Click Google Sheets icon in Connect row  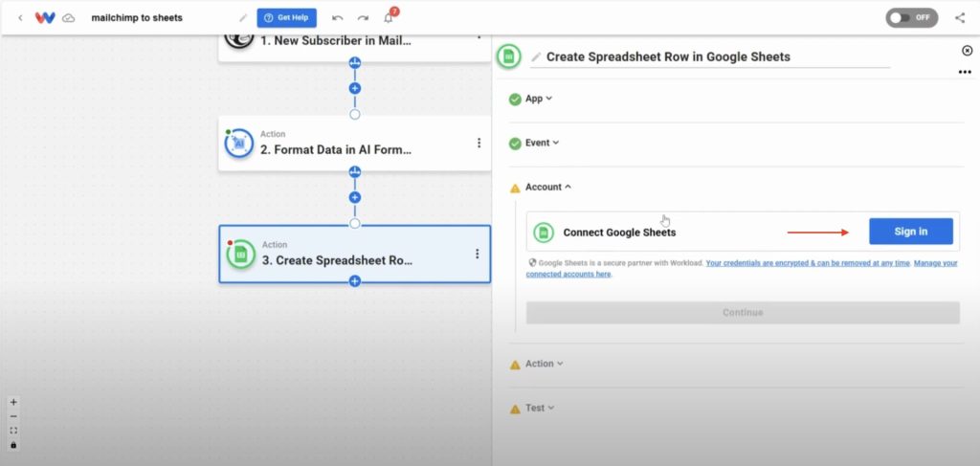(x=544, y=233)
